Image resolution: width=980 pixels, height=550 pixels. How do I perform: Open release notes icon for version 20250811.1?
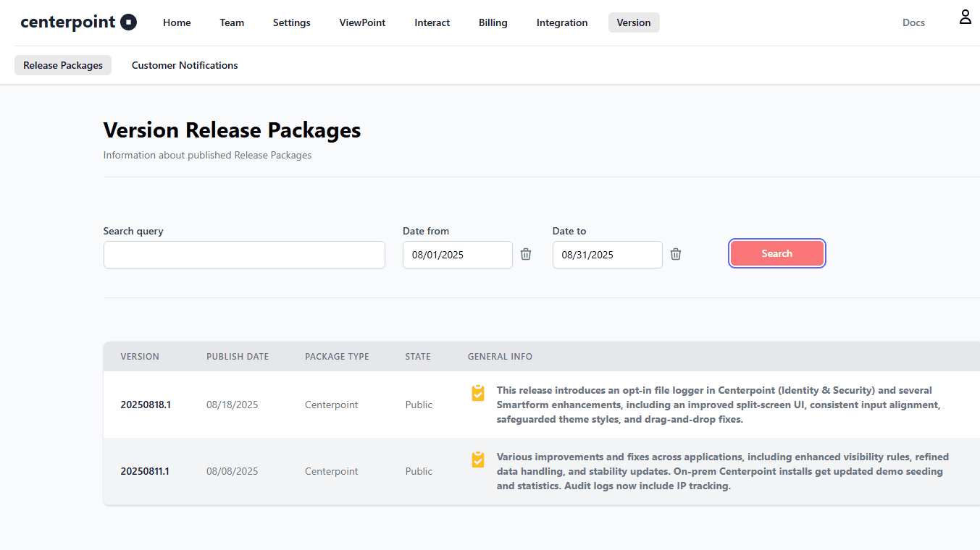click(477, 460)
